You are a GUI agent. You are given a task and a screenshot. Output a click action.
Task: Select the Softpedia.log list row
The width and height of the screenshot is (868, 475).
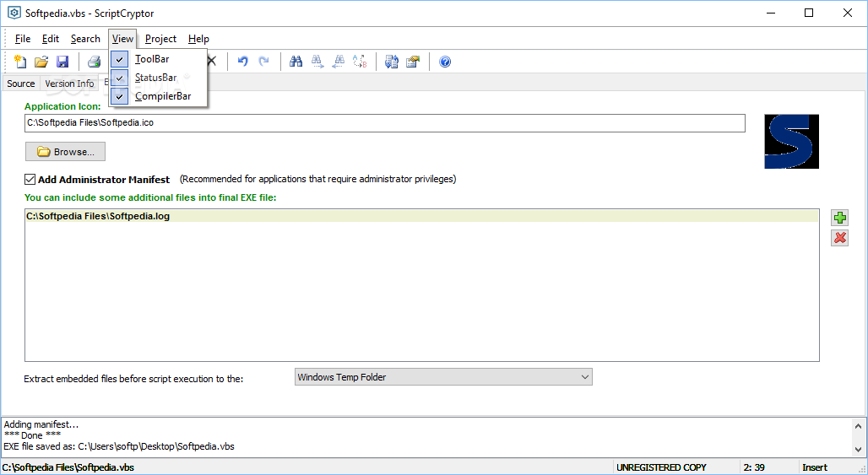pos(422,216)
